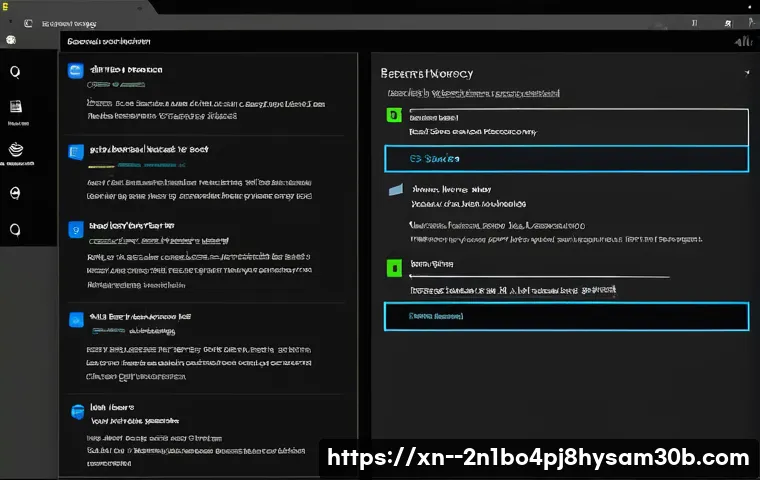This screenshot has height=480, width=760.
Task: Open the document list icon in sidebar
Action: pos(15,107)
